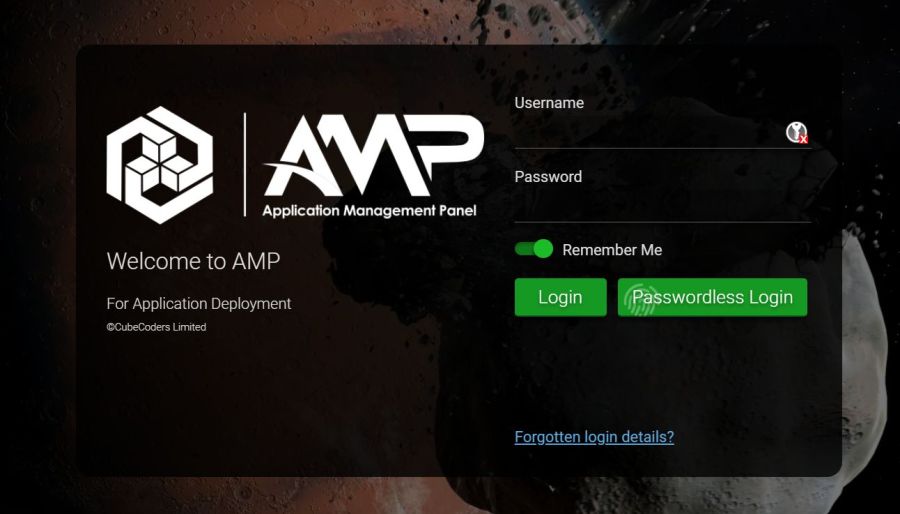Viewport: 900px width, 514px height.
Task: Click the Password field label
Action: click(548, 177)
